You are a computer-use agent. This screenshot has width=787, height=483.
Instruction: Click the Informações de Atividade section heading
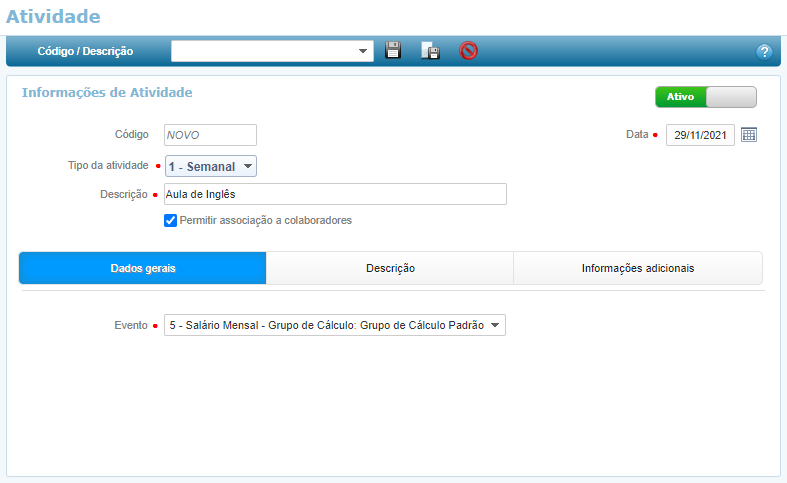point(107,92)
